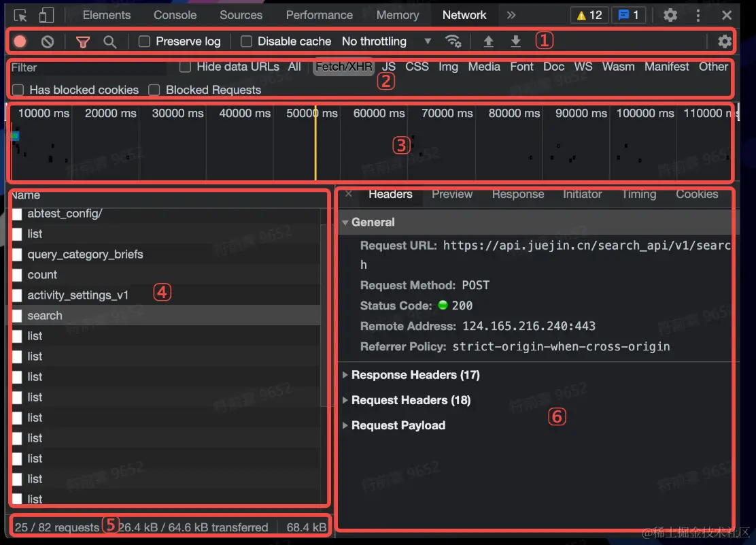Expand Request Headers (18)
Image resolution: width=756 pixels, height=545 pixels.
(x=345, y=400)
